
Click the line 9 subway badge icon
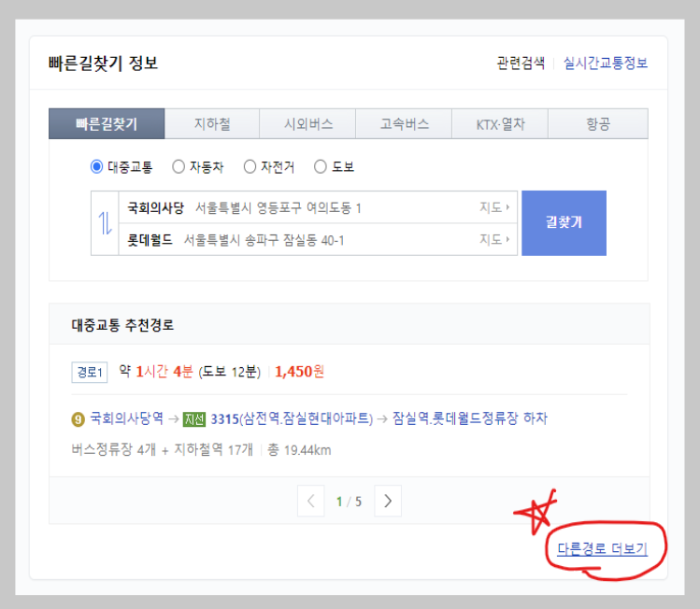[x=79, y=419]
